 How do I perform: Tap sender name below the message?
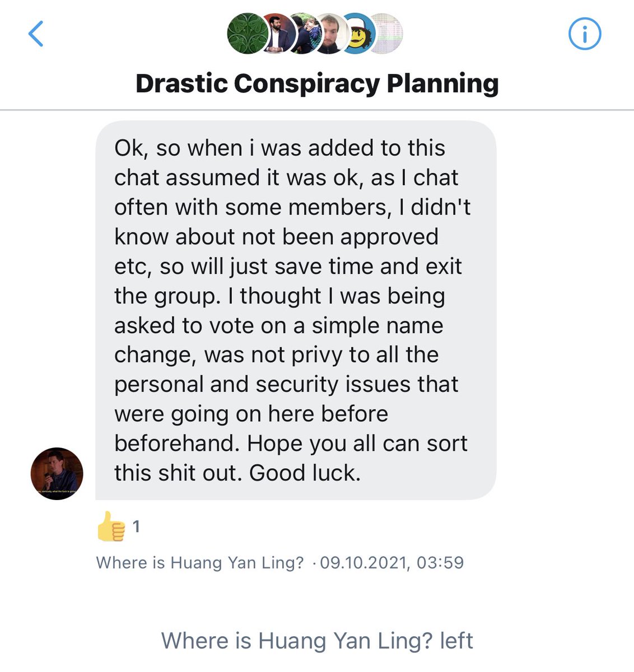click(199, 562)
